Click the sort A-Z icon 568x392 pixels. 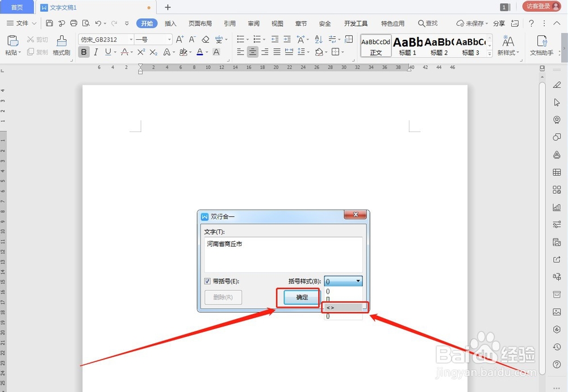319,39
